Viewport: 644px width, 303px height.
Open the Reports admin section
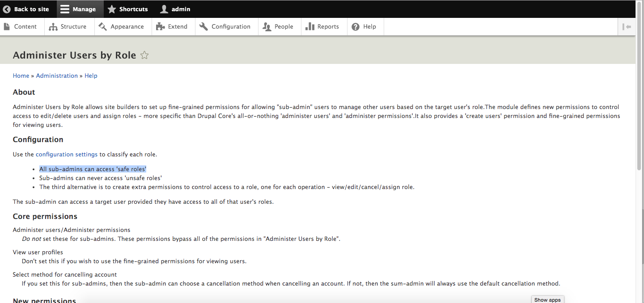pos(322,27)
